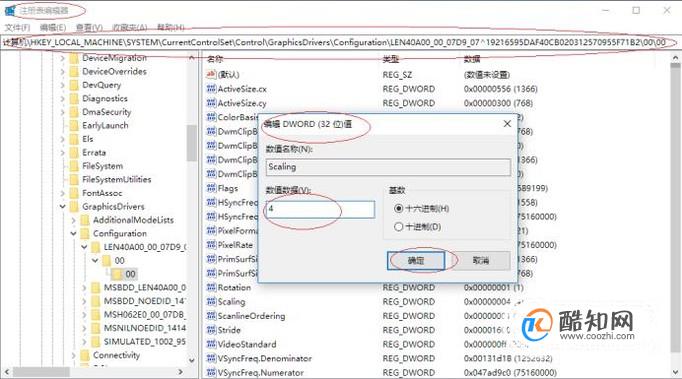The height and width of the screenshot is (379, 682).
Task: Click the Registry Editor app icon in title bar
Action: pyautogui.click(x=10, y=10)
